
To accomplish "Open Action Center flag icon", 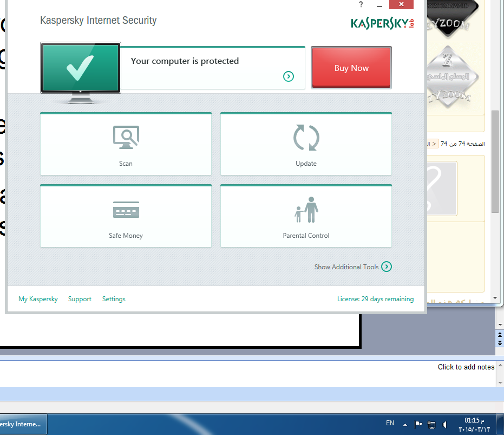I will pos(418,425).
